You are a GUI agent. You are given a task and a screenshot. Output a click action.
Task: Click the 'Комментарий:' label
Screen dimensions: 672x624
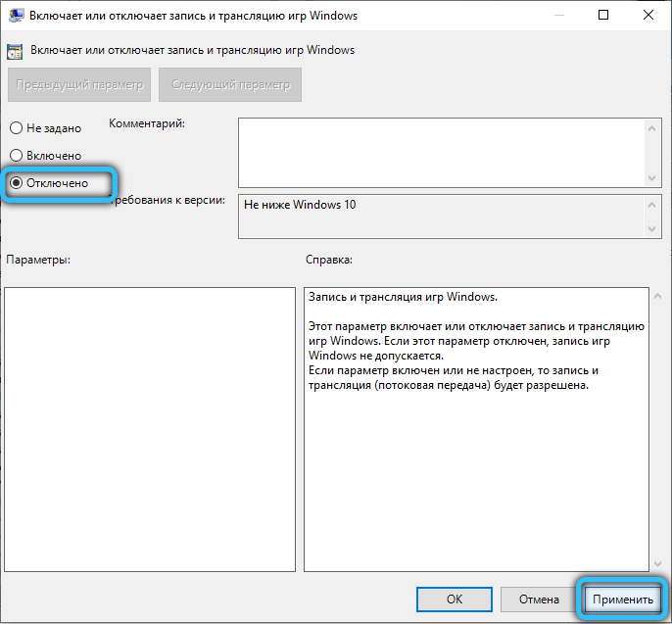pos(147,123)
